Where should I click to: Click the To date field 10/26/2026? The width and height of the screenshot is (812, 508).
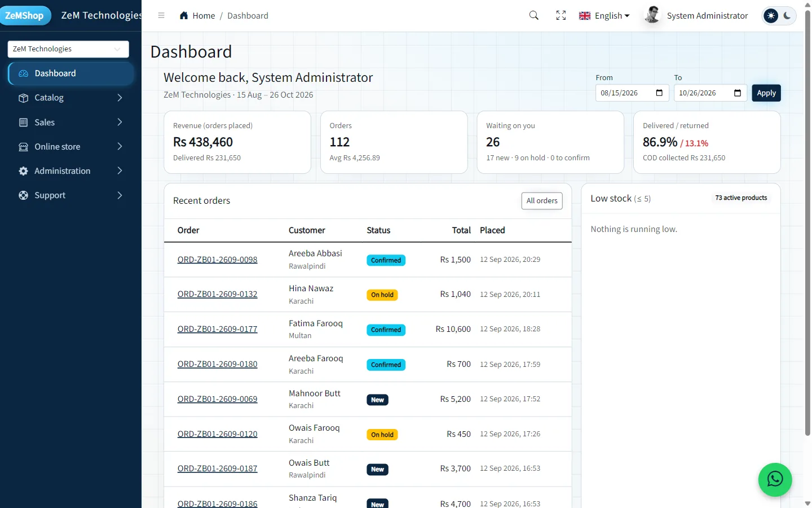(x=710, y=93)
